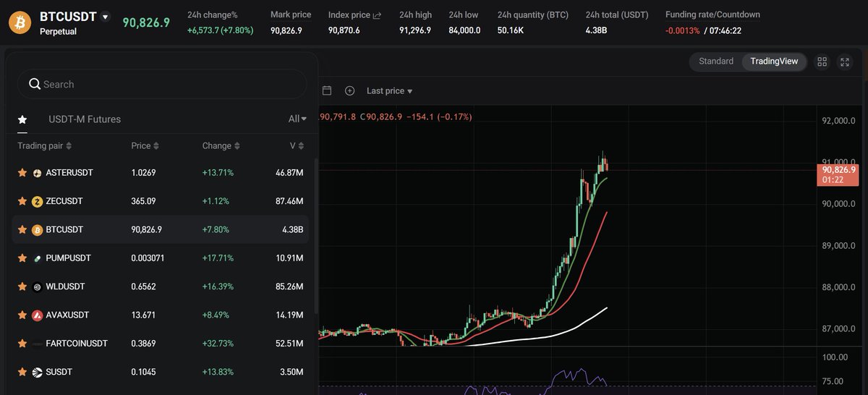Select the FARTCOINUSDT trading pair name
This screenshot has width=868, height=395.
point(77,344)
